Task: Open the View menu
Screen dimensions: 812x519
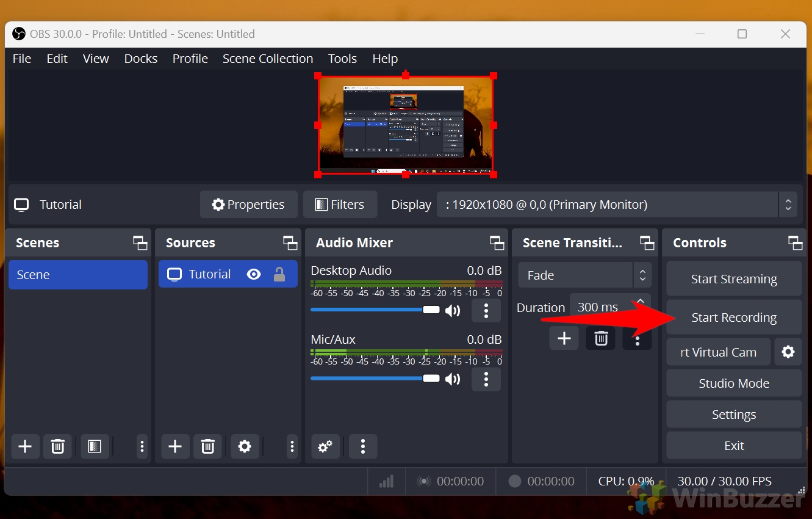Action: point(96,59)
